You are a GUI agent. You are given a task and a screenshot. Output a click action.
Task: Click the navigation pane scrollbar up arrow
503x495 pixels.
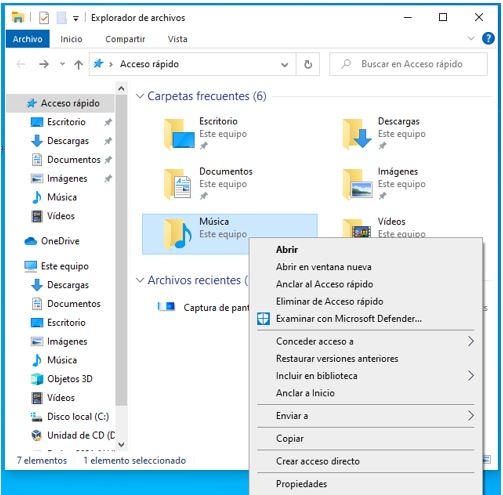(121, 89)
